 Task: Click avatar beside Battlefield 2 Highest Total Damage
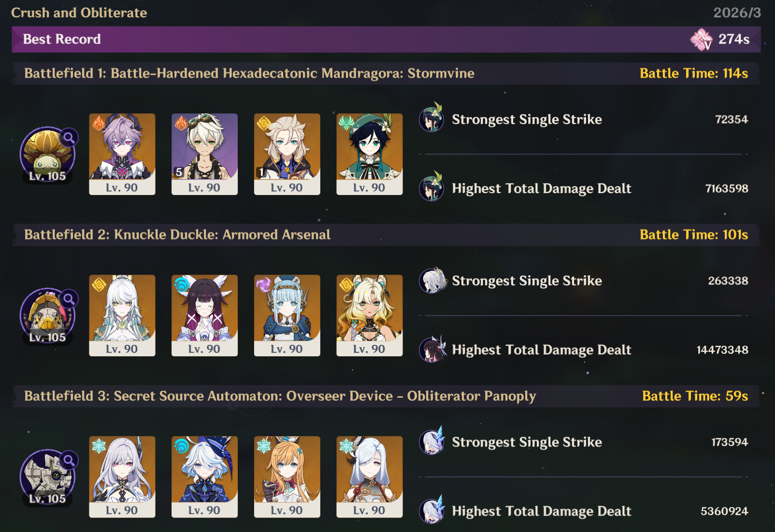(x=431, y=349)
